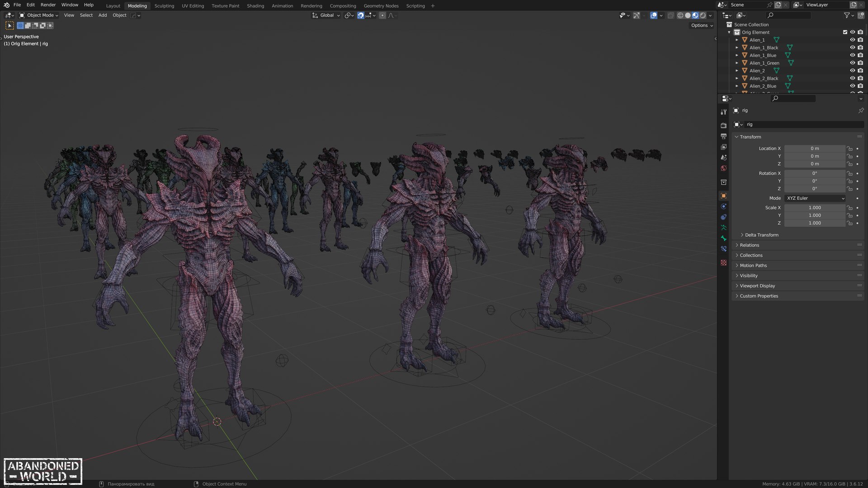Create a new scene with the copy icon
Screen dimensions: 868x488
[778, 5]
